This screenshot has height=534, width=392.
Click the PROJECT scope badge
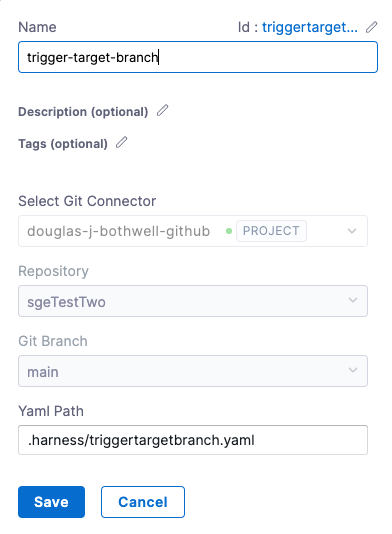coord(271,231)
